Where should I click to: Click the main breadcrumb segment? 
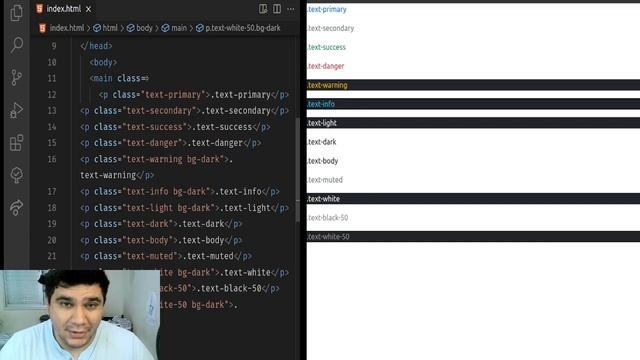[174, 28]
